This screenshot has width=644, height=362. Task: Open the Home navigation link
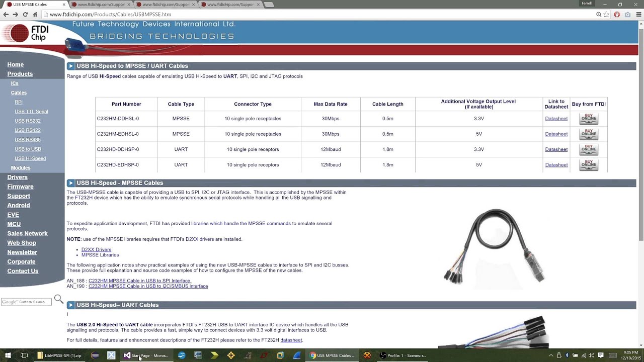pos(16,65)
